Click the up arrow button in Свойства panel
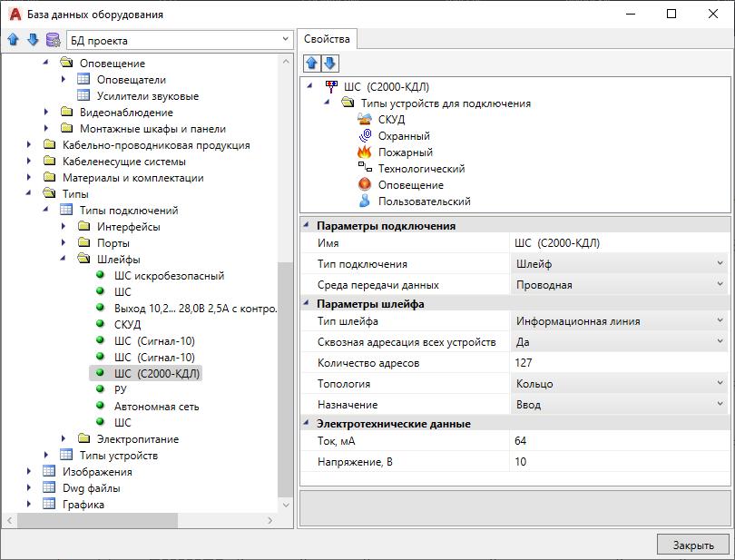Image resolution: width=735 pixels, height=560 pixels. (312, 64)
